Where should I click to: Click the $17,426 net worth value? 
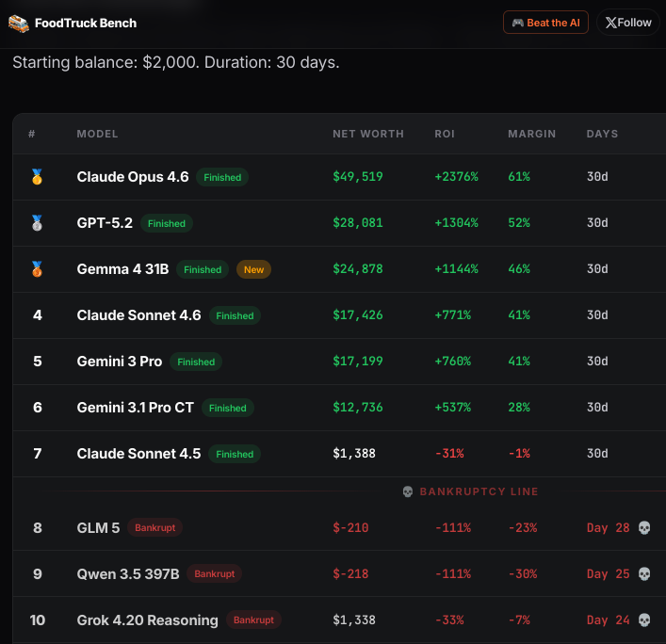(358, 315)
